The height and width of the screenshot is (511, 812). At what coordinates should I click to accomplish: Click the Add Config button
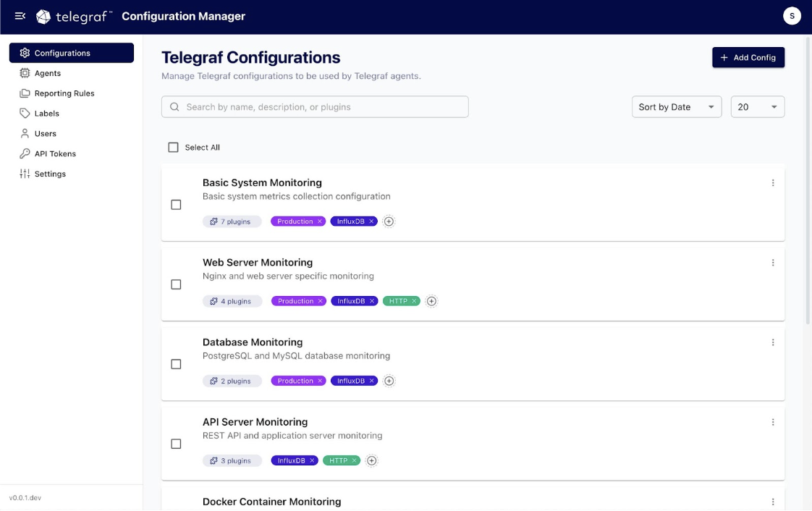tap(748, 58)
